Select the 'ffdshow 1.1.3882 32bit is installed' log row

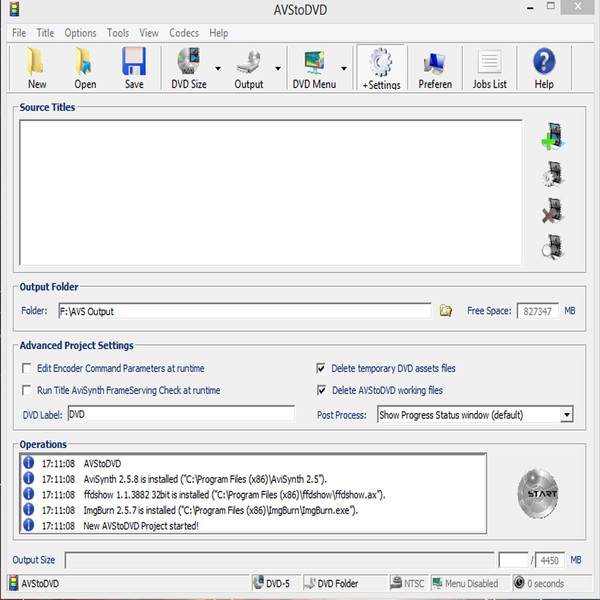pyautogui.click(x=253, y=494)
